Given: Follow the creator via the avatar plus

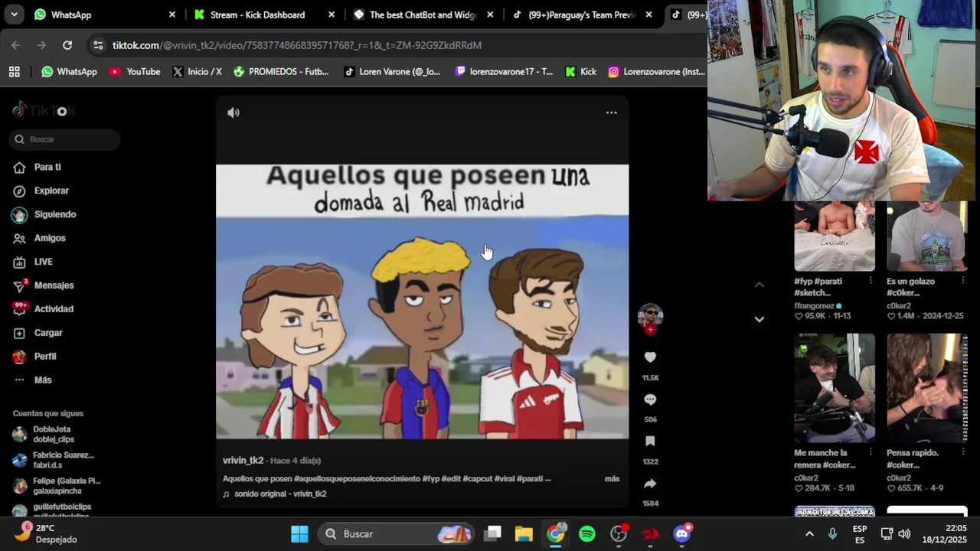Looking at the screenshot, I should pyautogui.click(x=650, y=330).
